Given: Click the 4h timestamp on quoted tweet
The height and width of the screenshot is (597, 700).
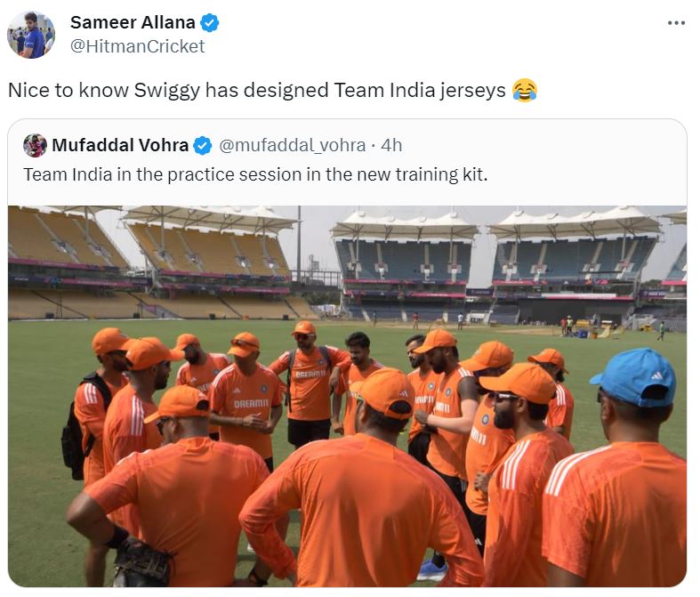Looking at the screenshot, I should [x=391, y=145].
